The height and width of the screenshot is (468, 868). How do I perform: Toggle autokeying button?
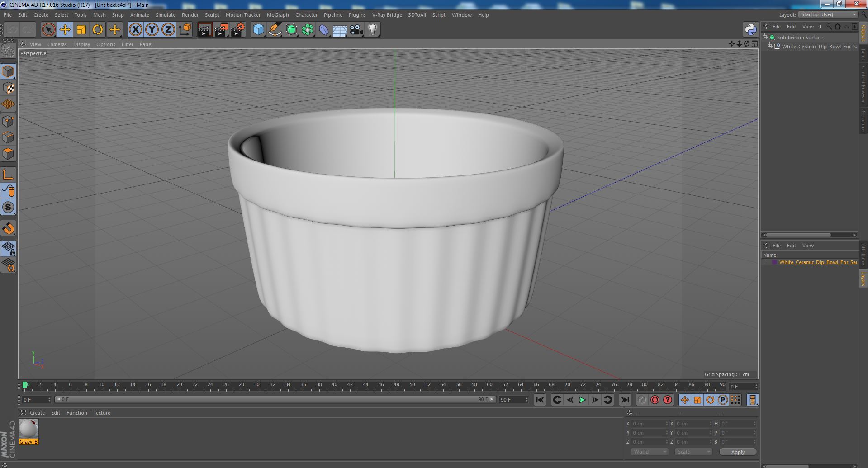655,400
